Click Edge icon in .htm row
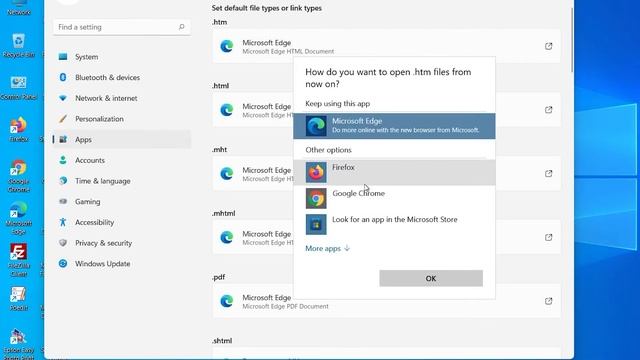 227,46
